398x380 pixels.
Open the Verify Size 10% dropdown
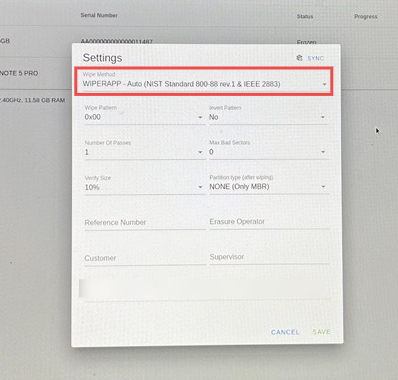pyautogui.click(x=144, y=184)
